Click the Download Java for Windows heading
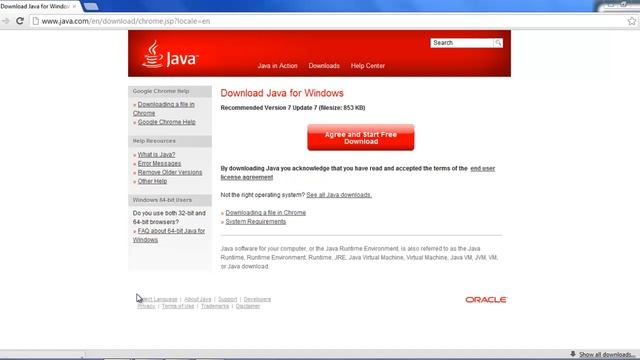Image resolution: width=640 pixels, height=360 pixels. coord(282,93)
